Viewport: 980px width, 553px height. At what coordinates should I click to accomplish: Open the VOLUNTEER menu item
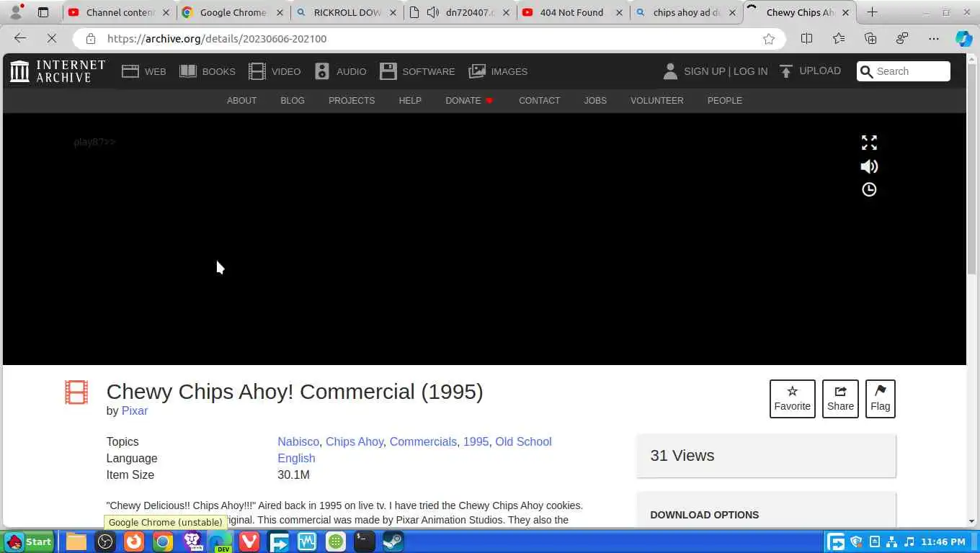tap(657, 101)
